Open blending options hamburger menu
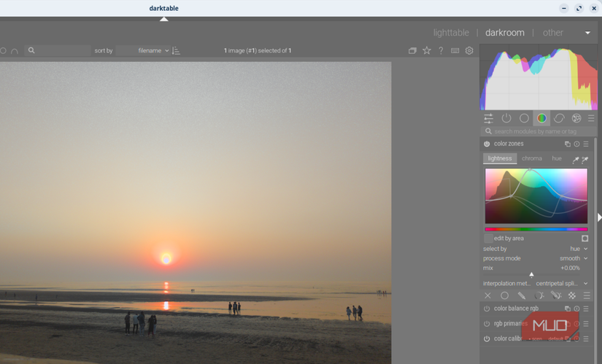Image resolution: width=602 pixels, height=364 pixels. (587, 295)
